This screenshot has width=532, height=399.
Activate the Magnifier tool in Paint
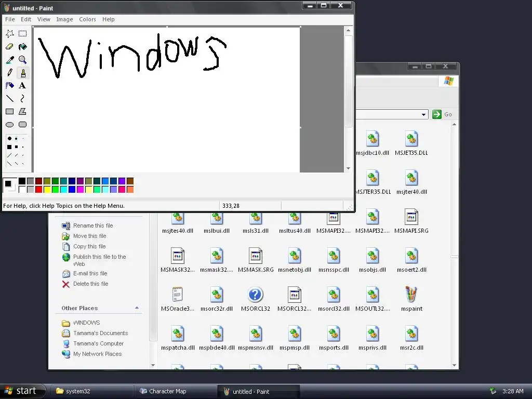coord(23,60)
